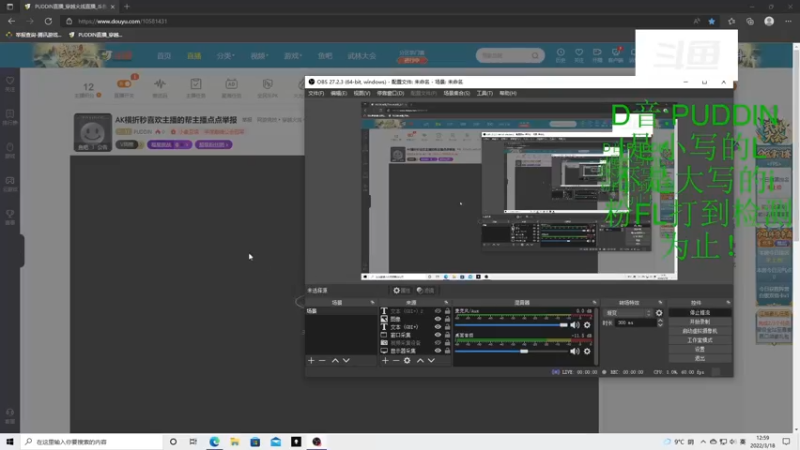
Task: Open source properties gear in Sources toolbar
Action: (x=407, y=360)
